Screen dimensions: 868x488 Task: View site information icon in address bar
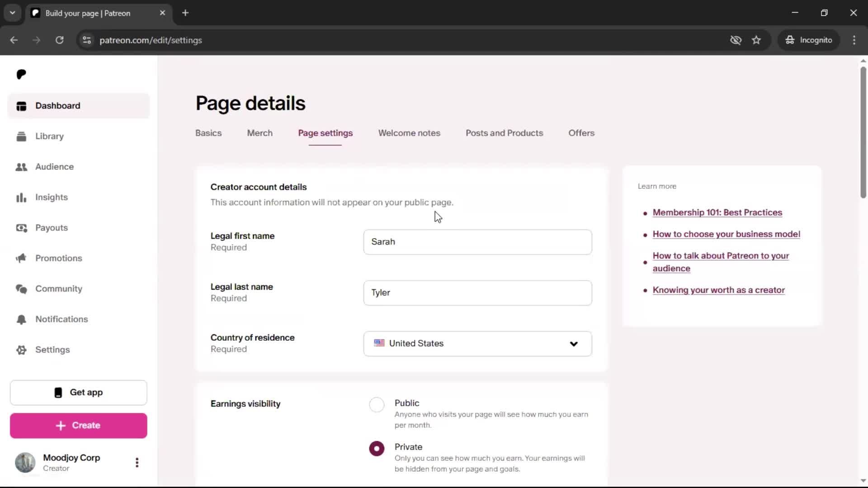[x=87, y=40]
